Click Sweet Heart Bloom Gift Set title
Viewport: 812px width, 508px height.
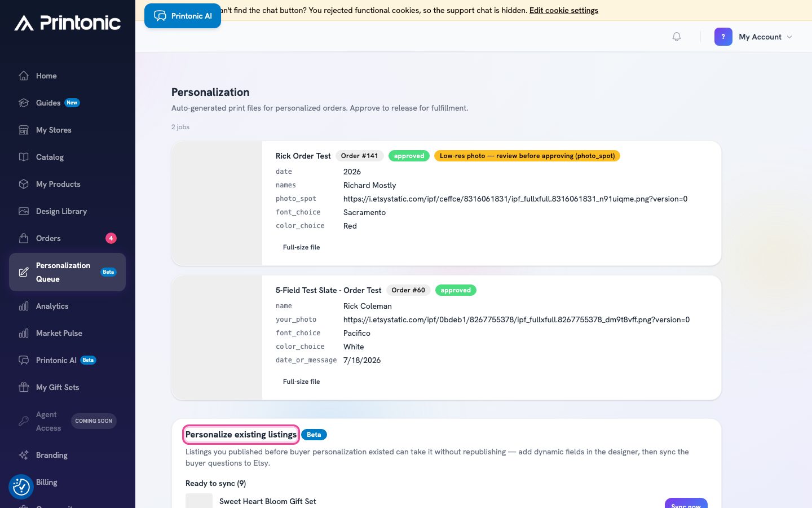(267, 501)
